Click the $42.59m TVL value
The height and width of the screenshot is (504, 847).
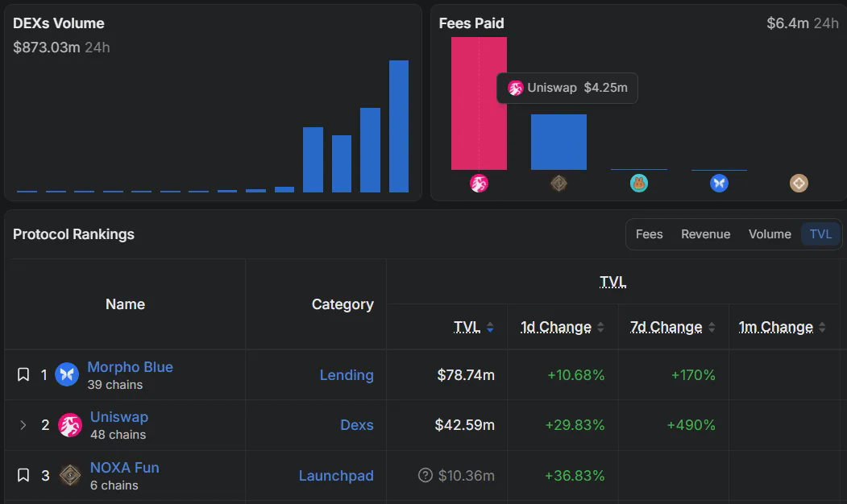click(464, 424)
